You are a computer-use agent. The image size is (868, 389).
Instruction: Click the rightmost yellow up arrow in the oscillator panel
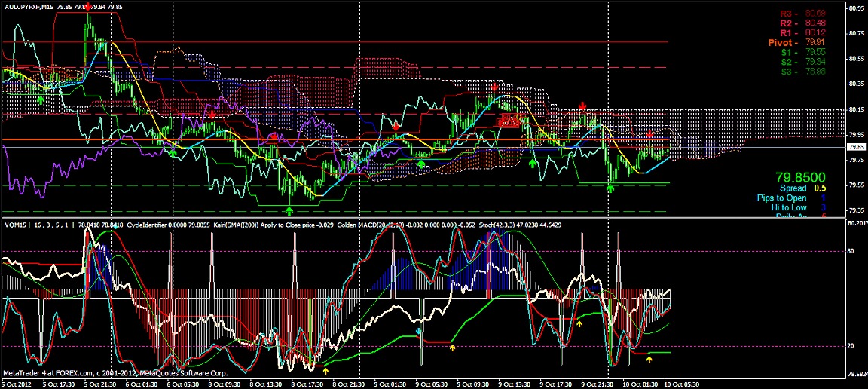tap(649, 359)
